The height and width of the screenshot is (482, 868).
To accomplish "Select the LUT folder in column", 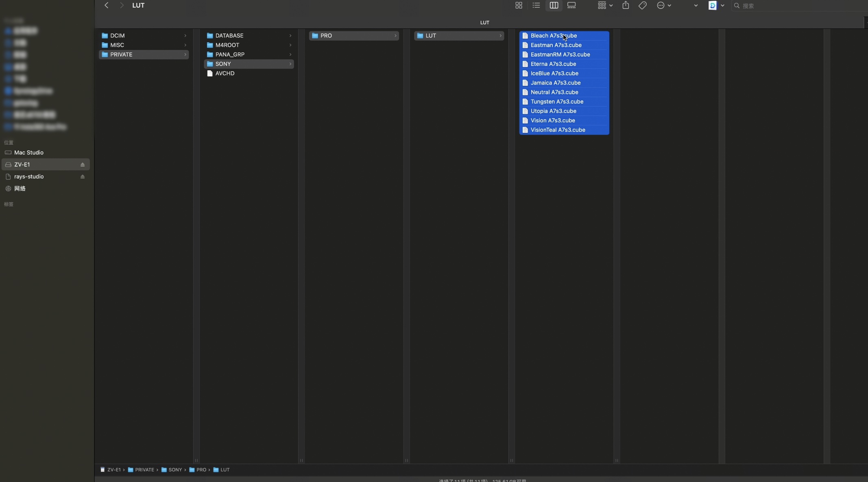I will [x=459, y=36].
